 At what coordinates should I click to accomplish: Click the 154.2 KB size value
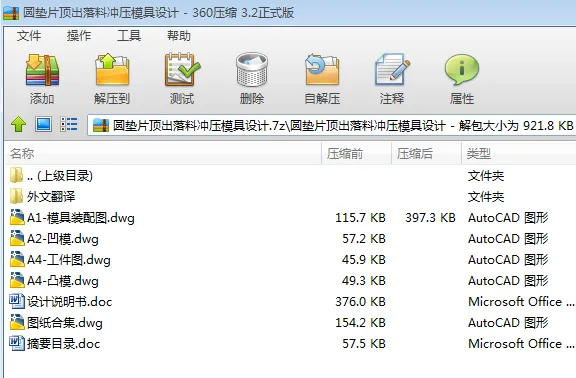pyautogui.click(x=360, y=322)
